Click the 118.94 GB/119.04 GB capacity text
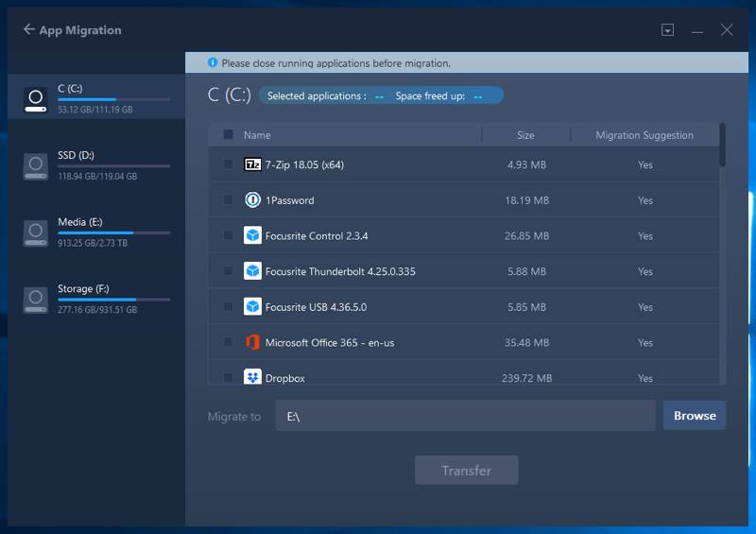This screenshot has height=534, width=756. pyautogui.click(x=97, y=176)
